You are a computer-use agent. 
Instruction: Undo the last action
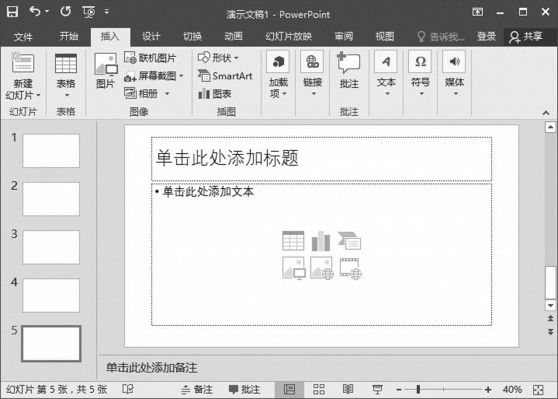pyautogui.click(x=35, y=12)
